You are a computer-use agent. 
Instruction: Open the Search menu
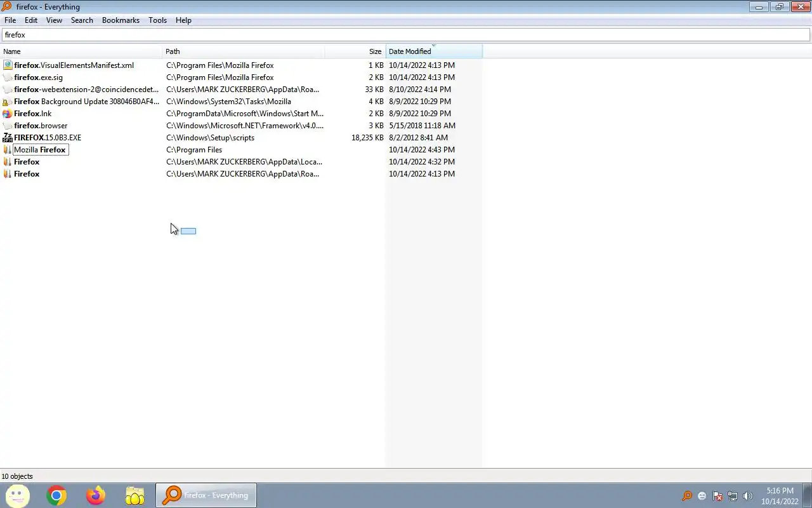pyautogui.click(x=82, y=20)
